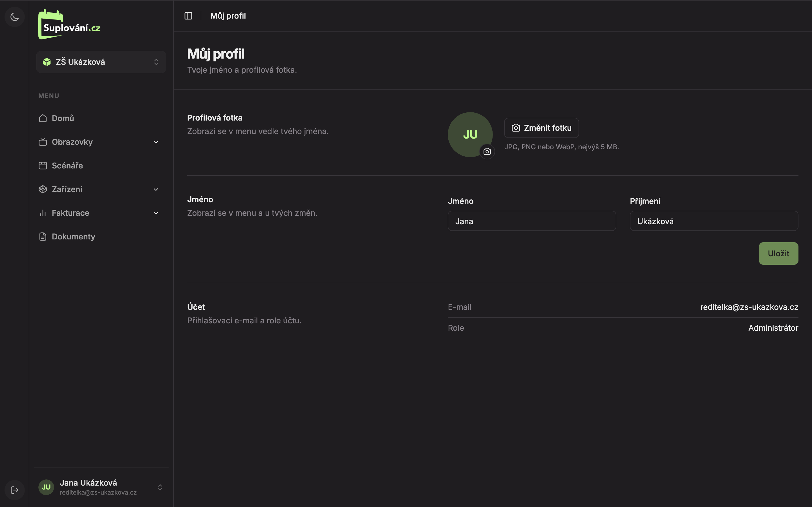
Task: Save changes with the Uložit button
Action: pos(778,253)
